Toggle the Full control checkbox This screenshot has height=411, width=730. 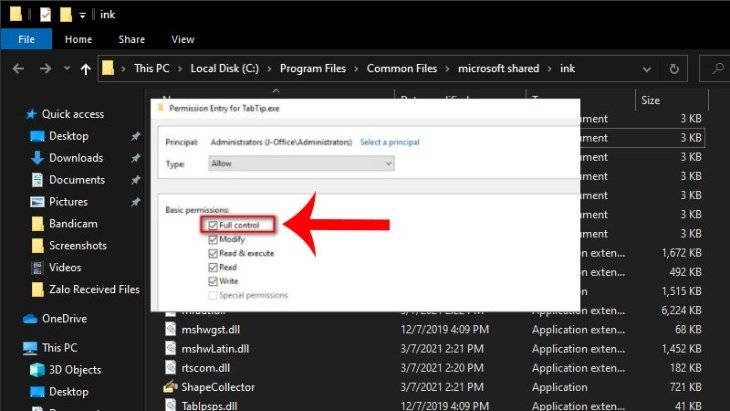click(213, 225)
